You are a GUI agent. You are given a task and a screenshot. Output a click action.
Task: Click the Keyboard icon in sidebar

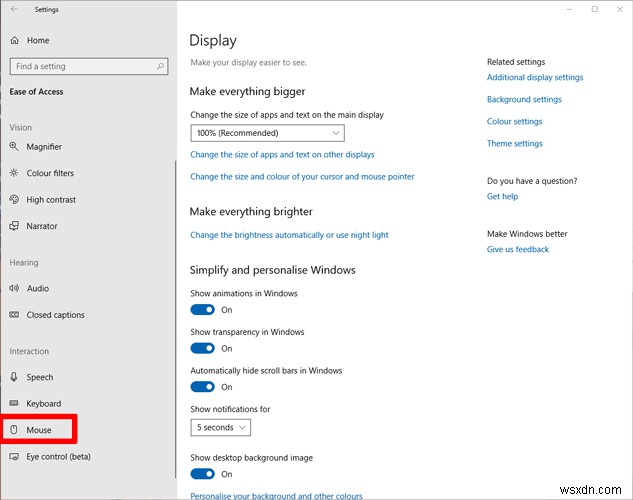(14, 403)
